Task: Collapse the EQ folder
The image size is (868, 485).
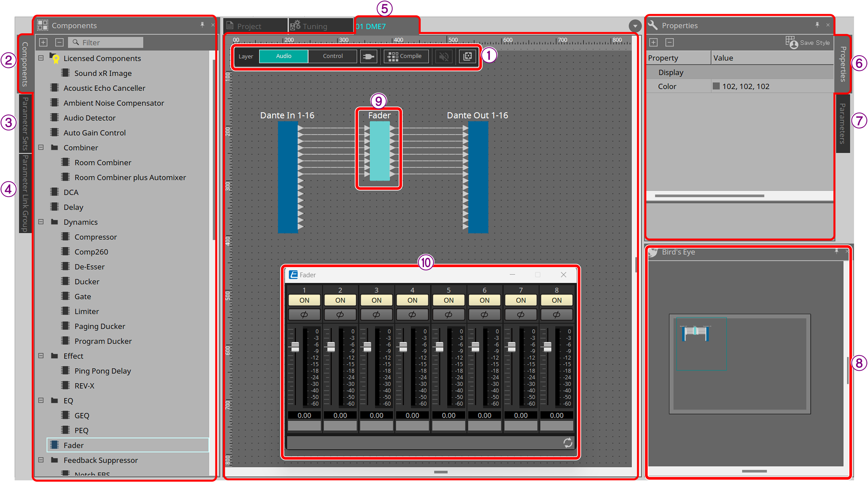Action: pos(41,400)
